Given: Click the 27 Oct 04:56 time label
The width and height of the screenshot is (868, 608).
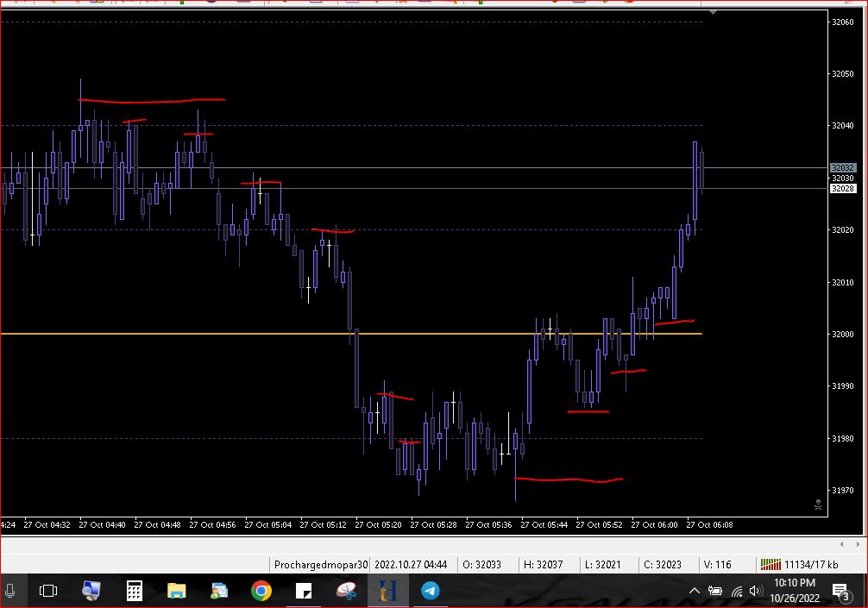Looking at the screenshot, I should pos(212,524).
